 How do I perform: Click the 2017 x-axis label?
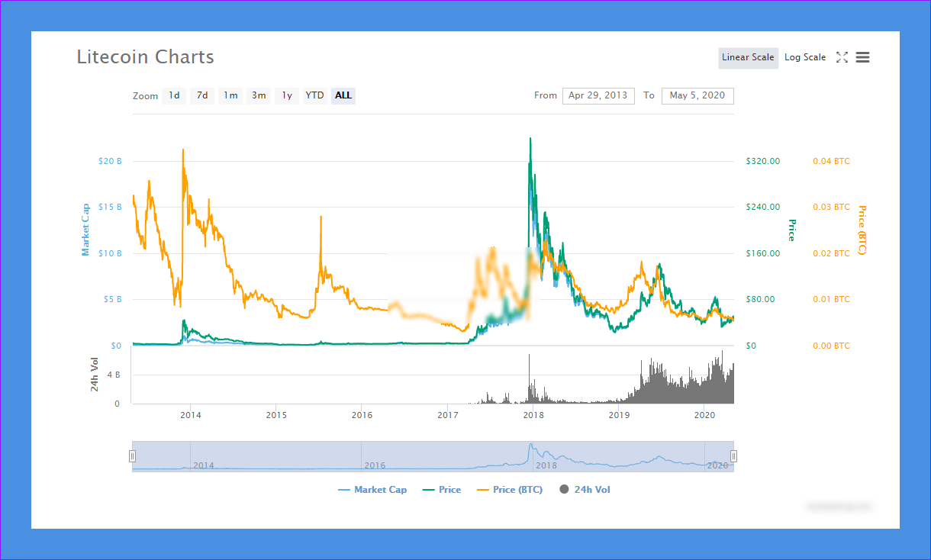click(x=447, y=415)
